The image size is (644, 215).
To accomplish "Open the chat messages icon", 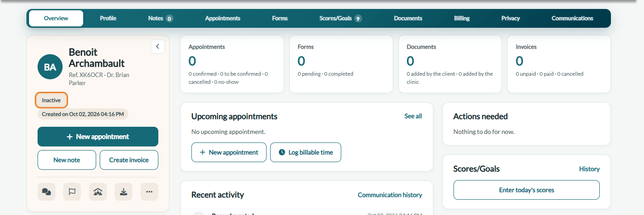I will 47,192.
